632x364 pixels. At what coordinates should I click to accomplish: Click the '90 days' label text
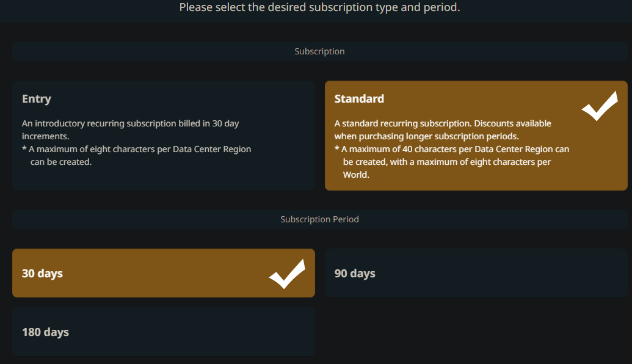355,274
